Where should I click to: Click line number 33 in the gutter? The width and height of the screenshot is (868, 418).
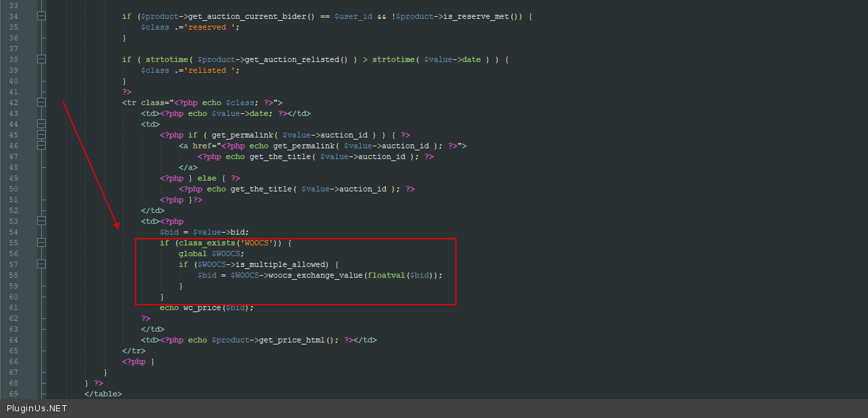coord(13,5)
